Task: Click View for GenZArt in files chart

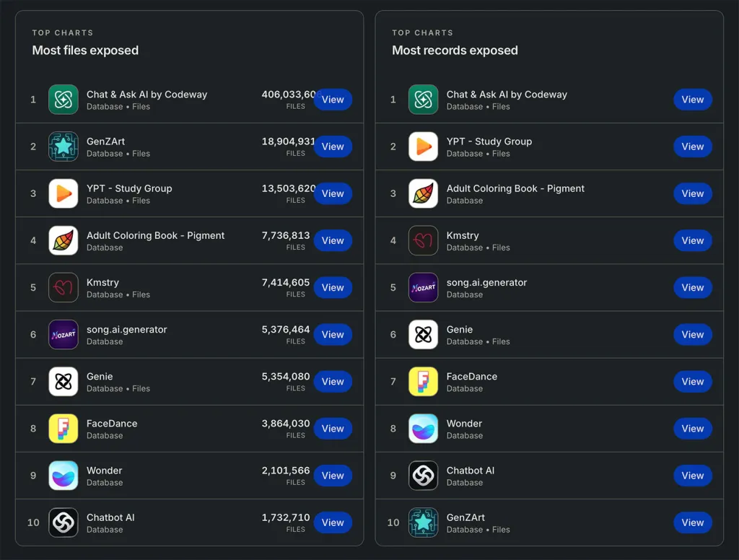Action: click(x=333, y=146)
